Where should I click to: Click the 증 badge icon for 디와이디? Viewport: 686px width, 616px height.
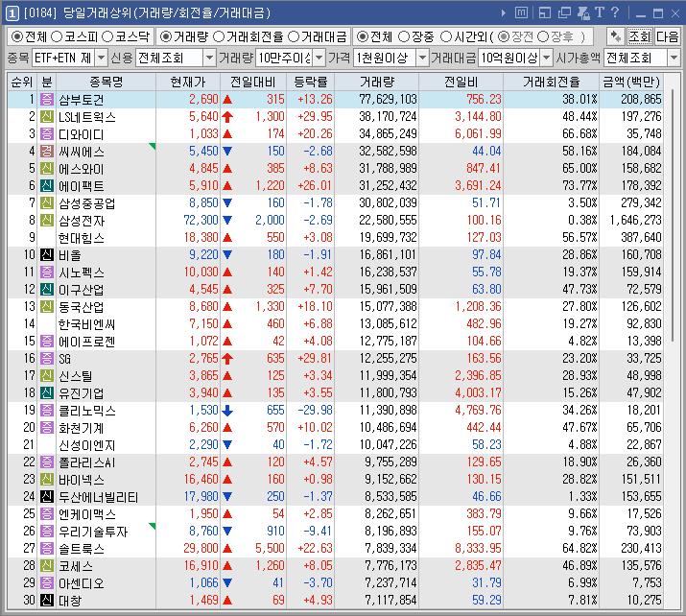47,134
